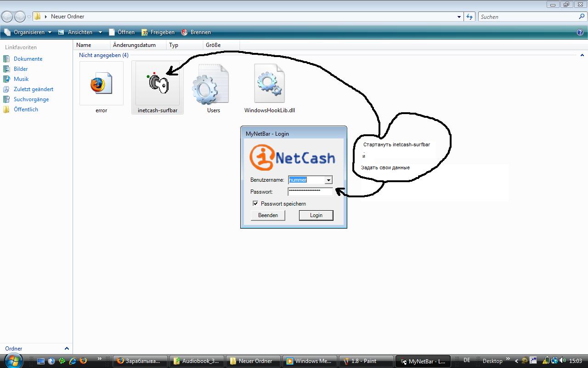Go forward with the Explorer forward arrow
The width and height of the screenshot is (588, 368).
(20, 17)
